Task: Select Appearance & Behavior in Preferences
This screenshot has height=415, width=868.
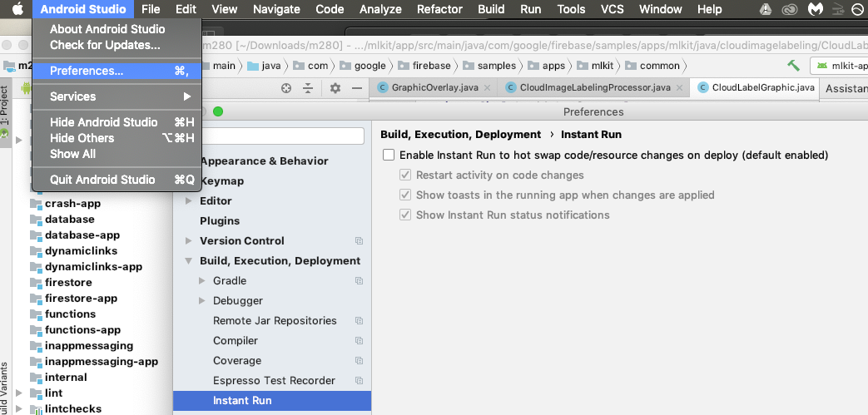Action: pos(264,161)
